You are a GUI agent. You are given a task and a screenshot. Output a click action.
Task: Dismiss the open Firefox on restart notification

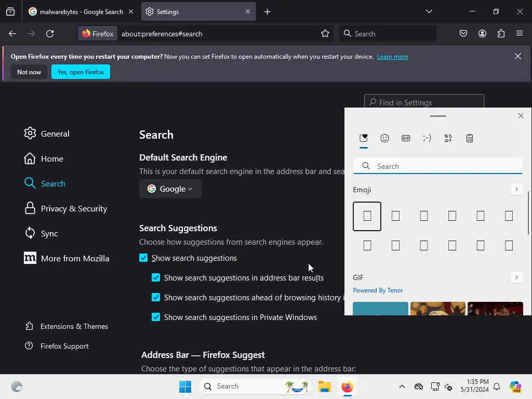click(518, 56)
